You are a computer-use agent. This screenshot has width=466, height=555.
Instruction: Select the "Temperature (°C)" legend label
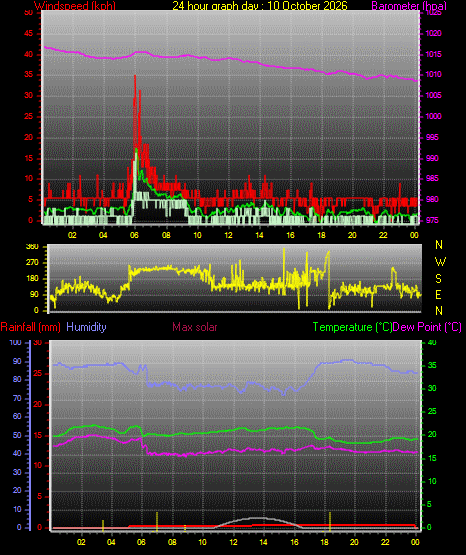click(352, 327)
